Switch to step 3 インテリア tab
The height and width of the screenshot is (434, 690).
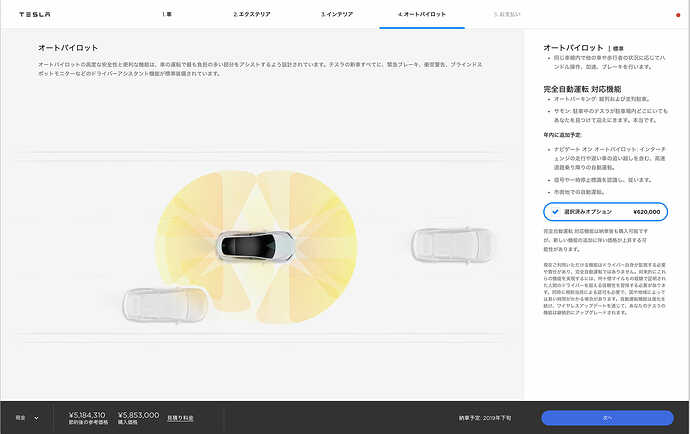click(337, 15)
